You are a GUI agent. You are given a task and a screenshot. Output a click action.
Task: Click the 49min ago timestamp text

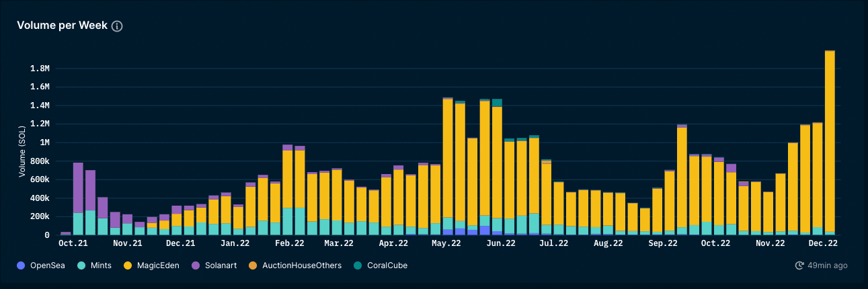click(x=828, y=265)
